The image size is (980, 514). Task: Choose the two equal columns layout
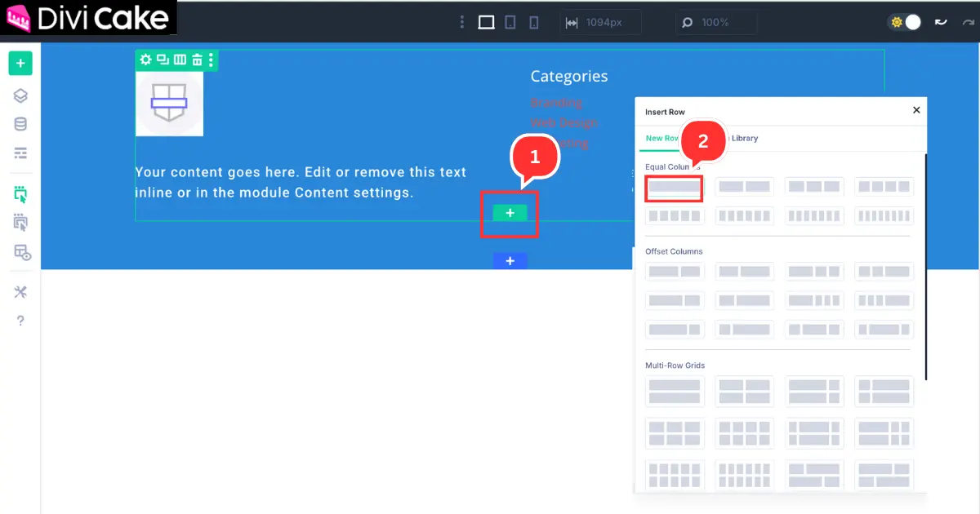[744, 187]
